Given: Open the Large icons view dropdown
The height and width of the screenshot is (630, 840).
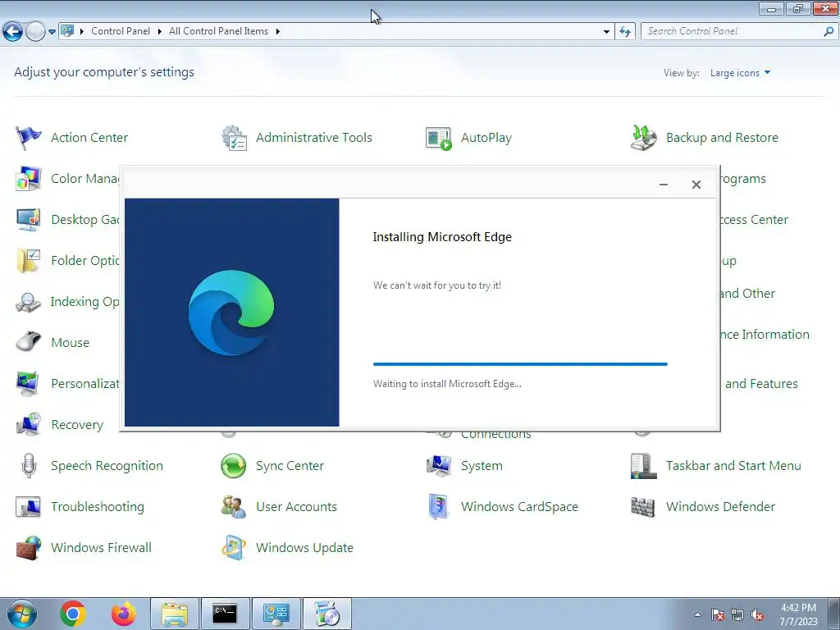Looking at the screenshot, I should pos(741,73).
